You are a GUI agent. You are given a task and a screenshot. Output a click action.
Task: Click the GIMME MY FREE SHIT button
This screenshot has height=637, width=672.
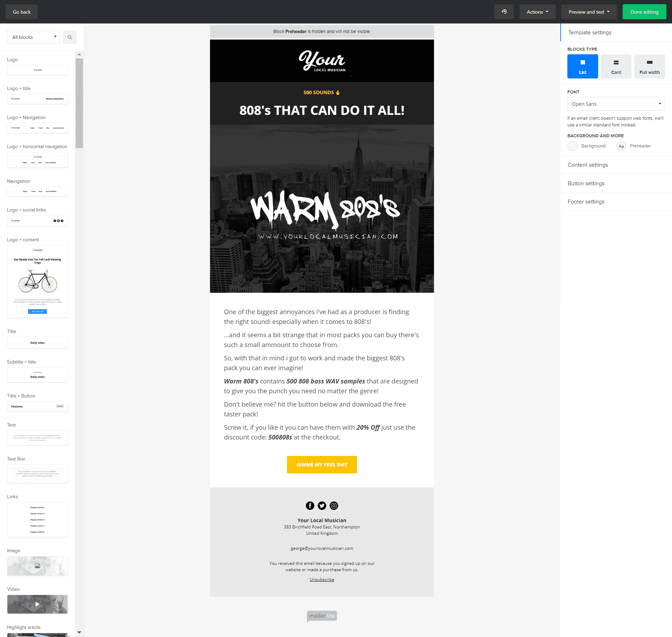pyautogui.click(x=322, y=465)
